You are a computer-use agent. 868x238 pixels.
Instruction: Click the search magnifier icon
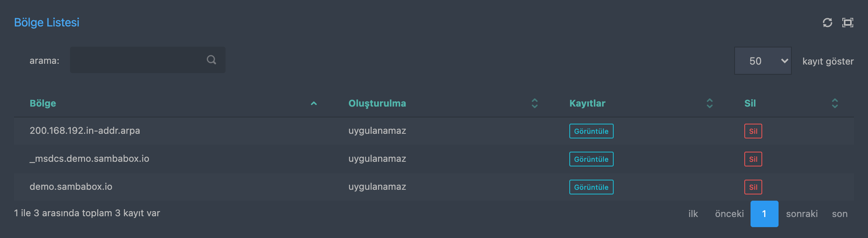tap(211, 60)
